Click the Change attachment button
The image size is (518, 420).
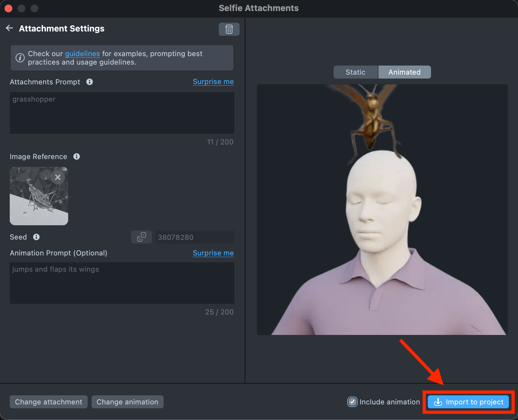(x=49, y=402)
